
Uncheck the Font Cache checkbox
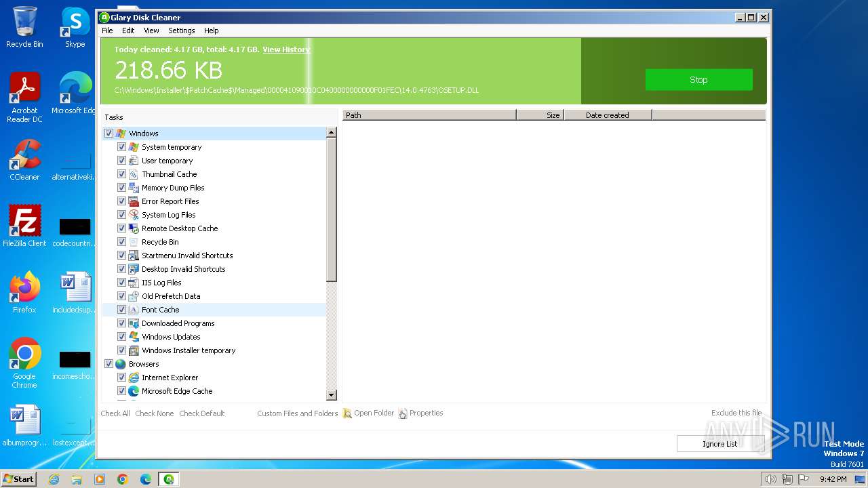point(121,310)
